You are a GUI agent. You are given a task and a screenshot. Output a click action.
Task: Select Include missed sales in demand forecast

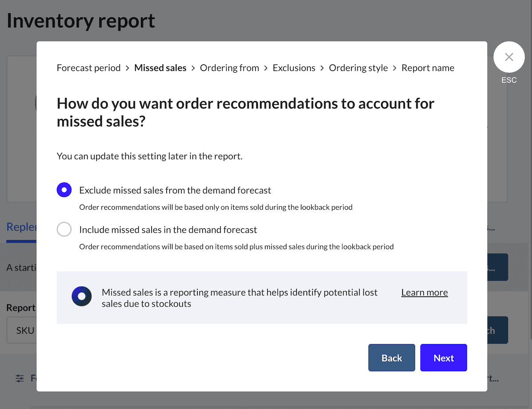64,230
